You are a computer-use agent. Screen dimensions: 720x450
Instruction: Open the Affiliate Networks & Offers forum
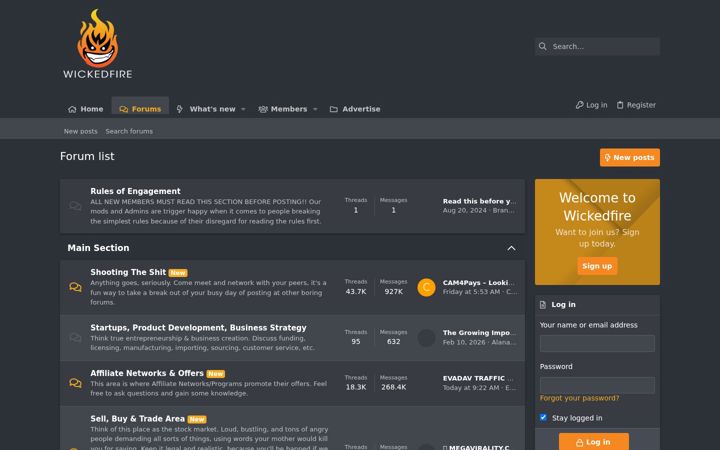point(146,373)
